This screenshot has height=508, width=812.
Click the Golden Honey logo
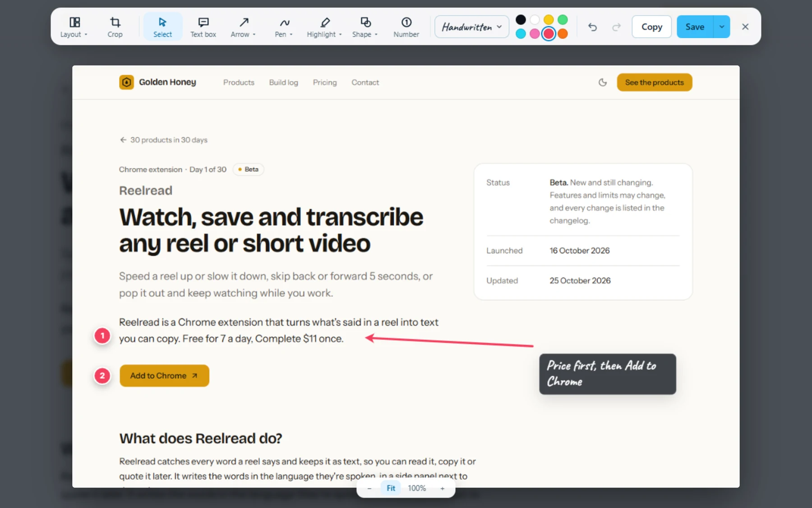pyautogui.click(x=126, y=82)
